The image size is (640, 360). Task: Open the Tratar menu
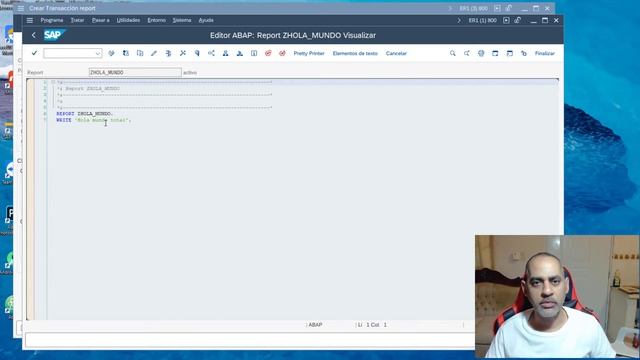(x=77, y=20)
